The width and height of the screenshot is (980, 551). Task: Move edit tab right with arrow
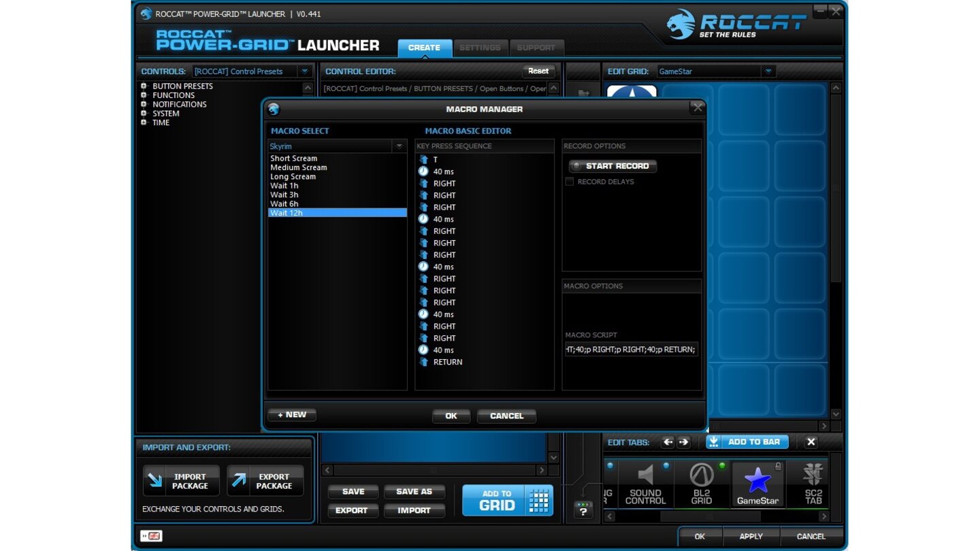[683, 442]
